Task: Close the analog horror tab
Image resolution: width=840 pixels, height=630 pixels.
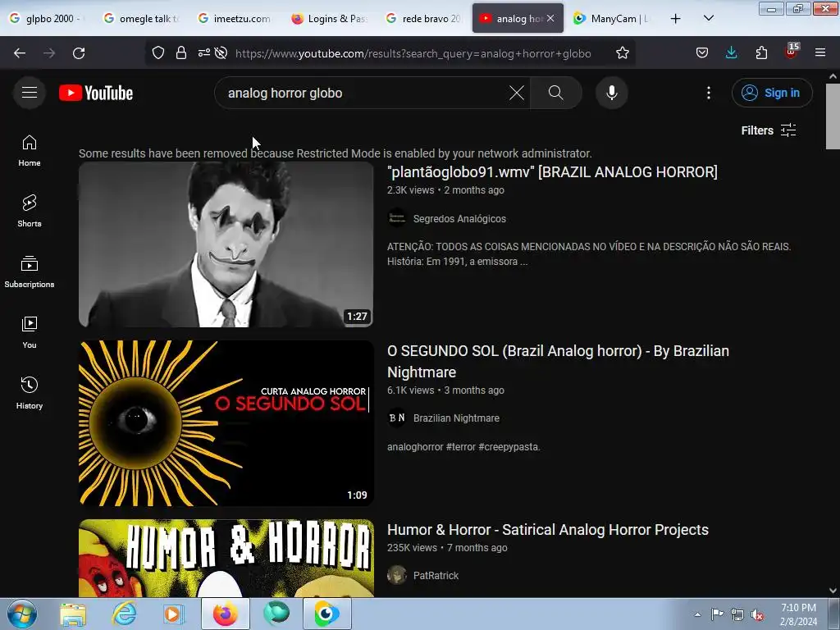Action: point(550,18)
